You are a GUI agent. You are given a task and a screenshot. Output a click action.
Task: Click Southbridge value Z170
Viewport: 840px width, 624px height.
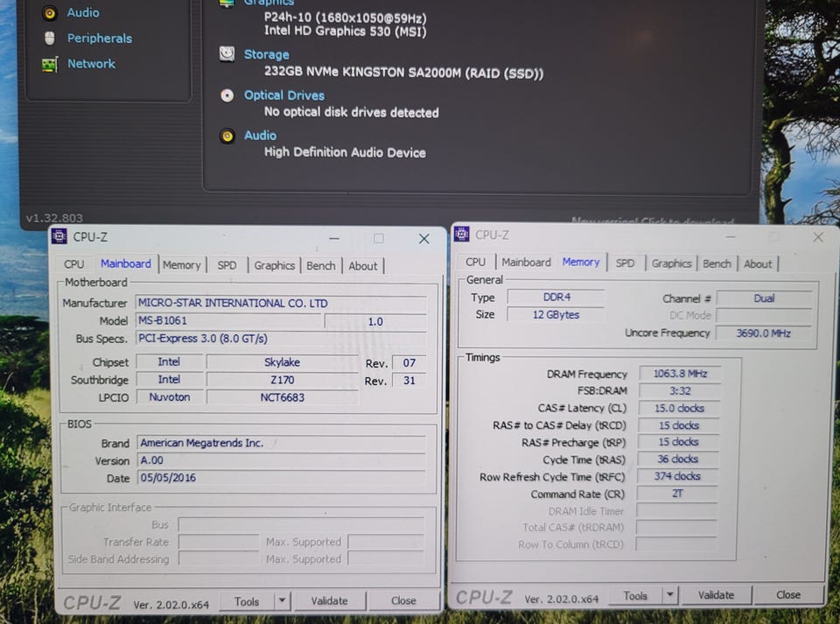283,381
